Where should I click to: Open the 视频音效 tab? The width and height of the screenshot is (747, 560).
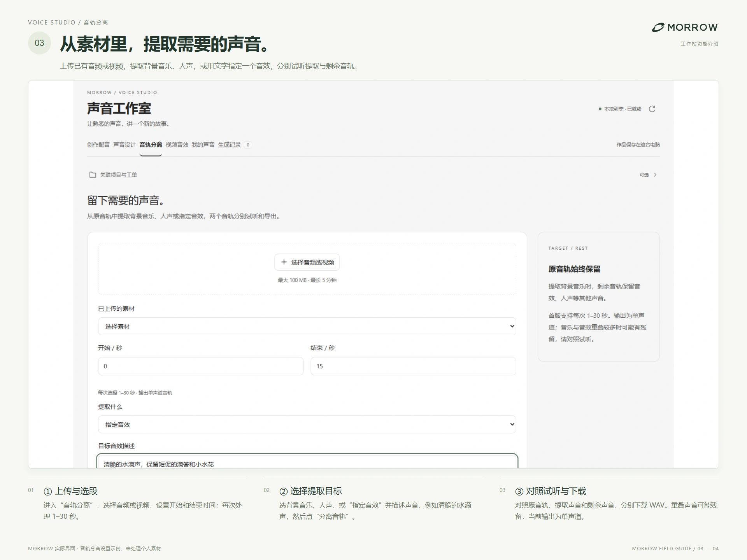point(177,145)
